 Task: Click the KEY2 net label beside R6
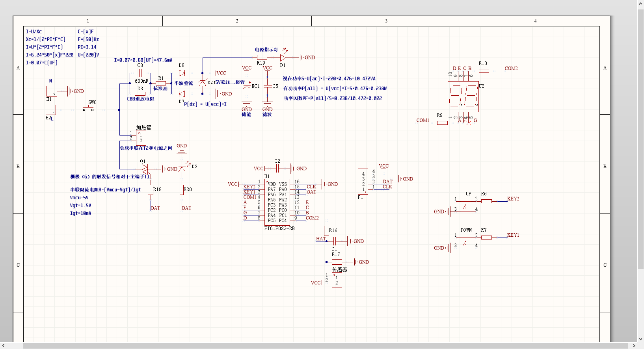[x=513, y=199]
